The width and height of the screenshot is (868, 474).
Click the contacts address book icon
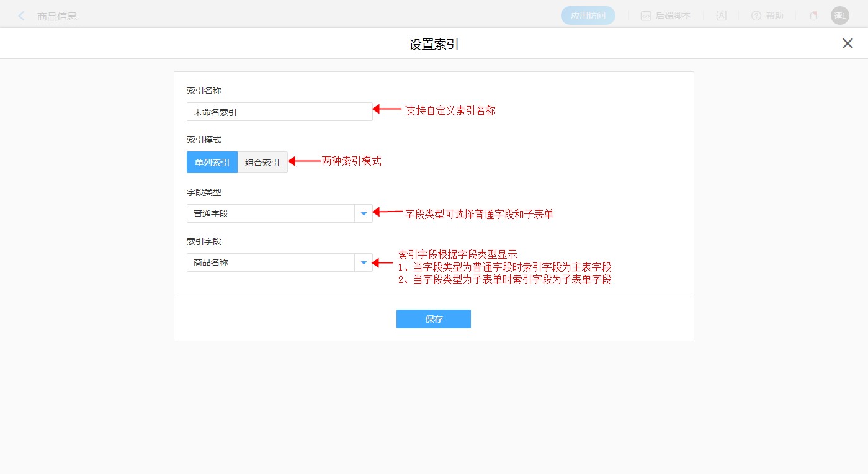pos(721,16)
